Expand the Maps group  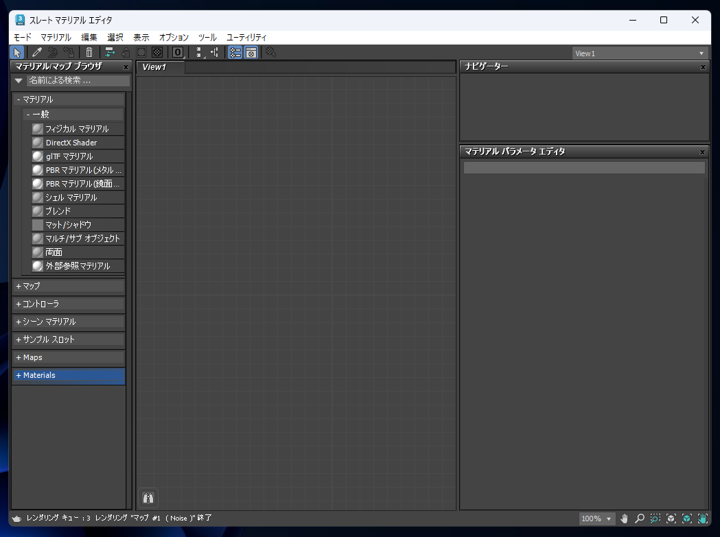coord(68,357)
